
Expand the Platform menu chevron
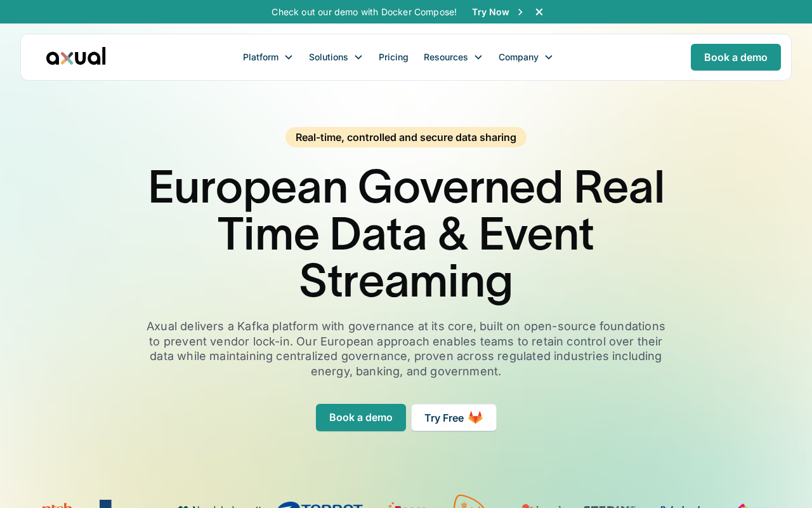289,57
